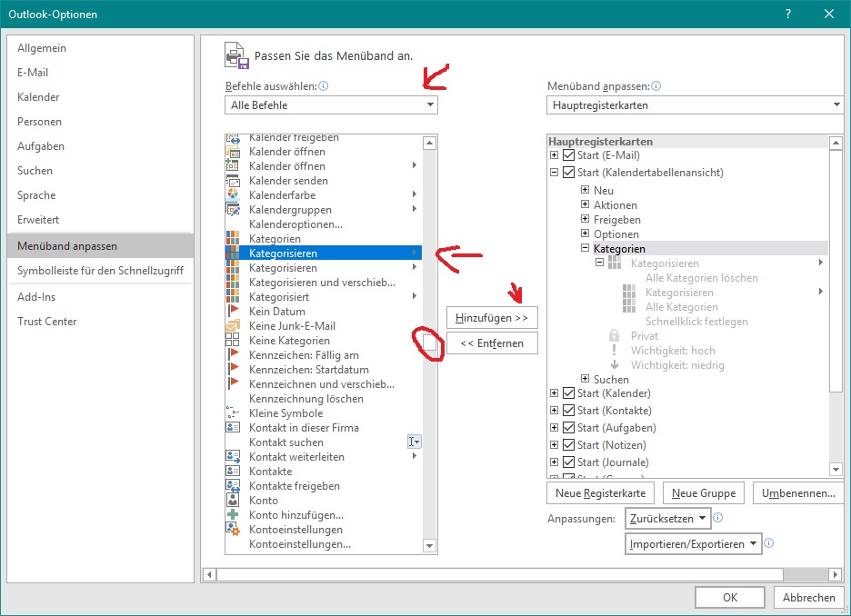
Task: Uncheck Start (Kalender) checkbox
Action: tap(569, 393)
